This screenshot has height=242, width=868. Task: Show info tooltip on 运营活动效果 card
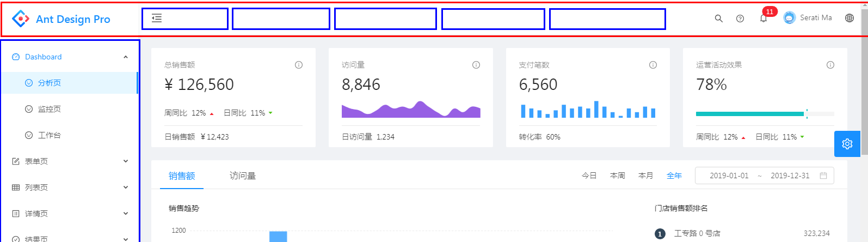click(x=830, y=65)
